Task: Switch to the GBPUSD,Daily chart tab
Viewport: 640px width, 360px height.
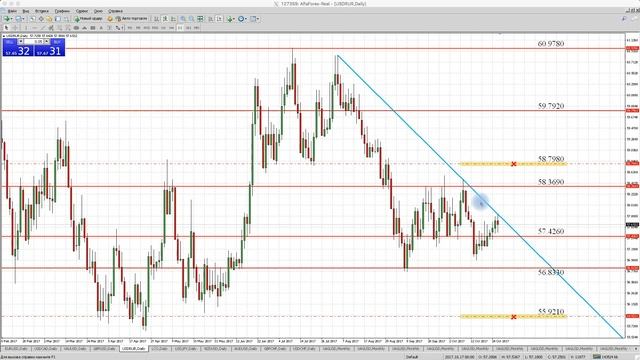Action: pyautogui.click(x=104, y=349)
